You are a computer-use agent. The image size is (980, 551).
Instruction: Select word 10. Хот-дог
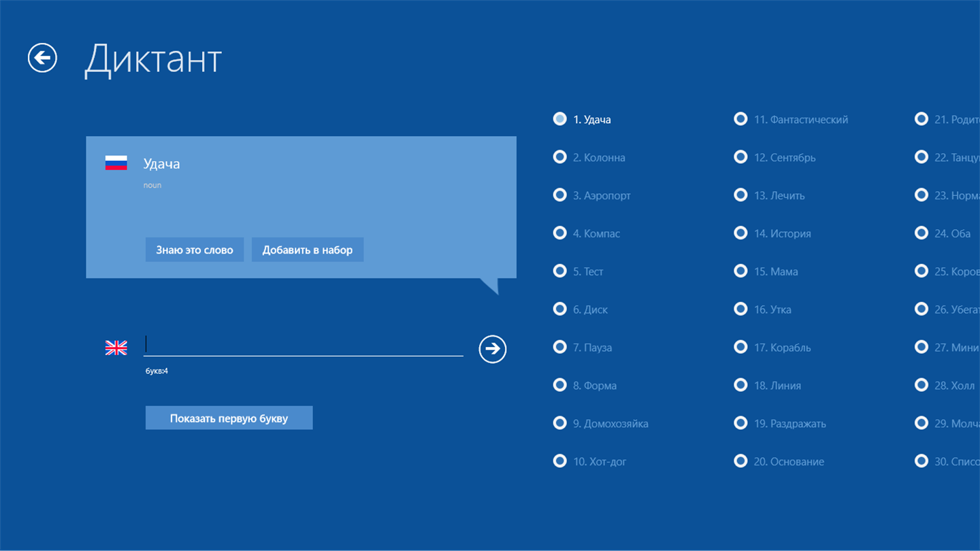[589, 462]
